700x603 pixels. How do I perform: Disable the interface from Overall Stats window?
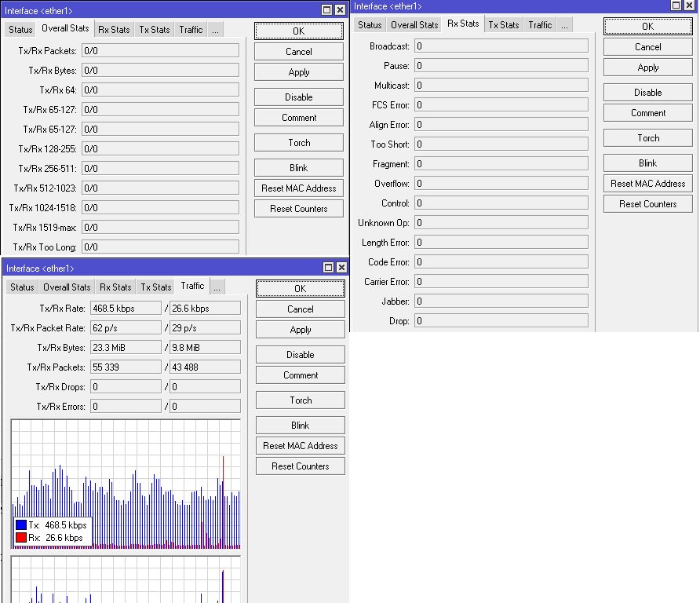pyautogui.click(x=299, y=97)
